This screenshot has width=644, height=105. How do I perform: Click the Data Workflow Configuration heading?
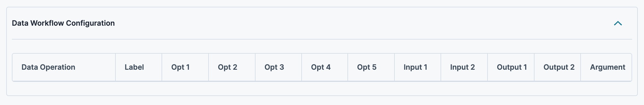[x=63, y=23]
